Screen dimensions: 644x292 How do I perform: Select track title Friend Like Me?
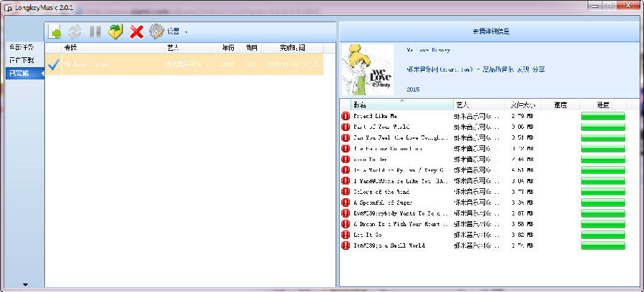click(375, 116)
